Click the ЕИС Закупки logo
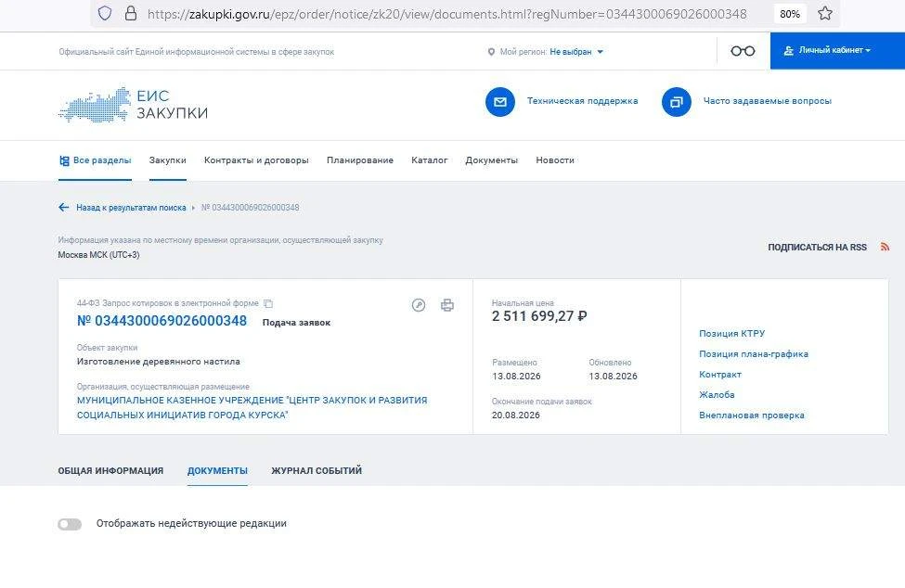This screenshot has width=905, height=588. pyautogui.click(x=134, y=105)
